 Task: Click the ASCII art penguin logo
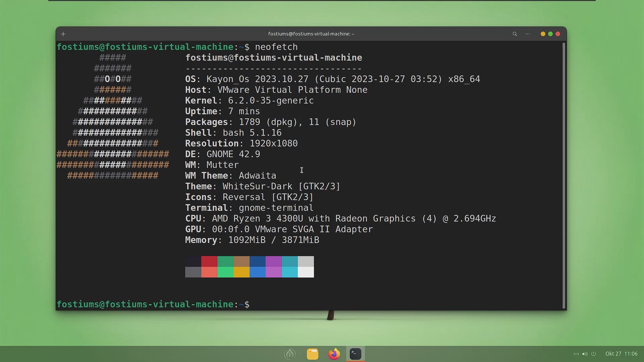[x=113, y=117]
